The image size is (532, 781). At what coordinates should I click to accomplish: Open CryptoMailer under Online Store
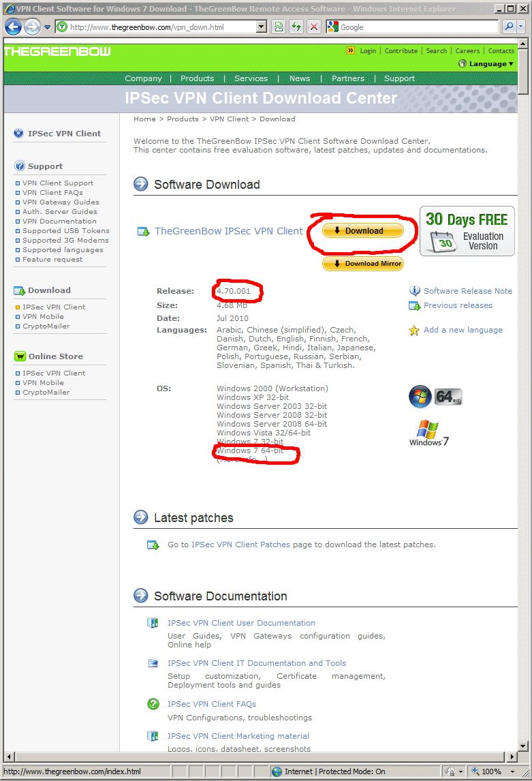pos(46,392)
